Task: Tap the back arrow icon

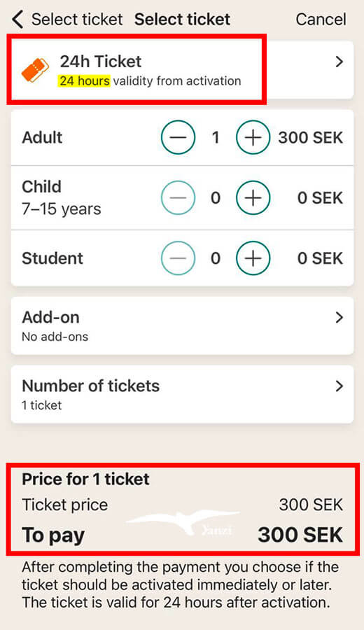Action: tap(17, 20)
